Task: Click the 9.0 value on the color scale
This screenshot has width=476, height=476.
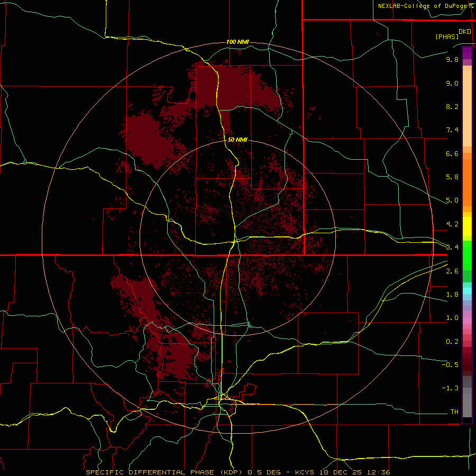Action: [452, 83]
